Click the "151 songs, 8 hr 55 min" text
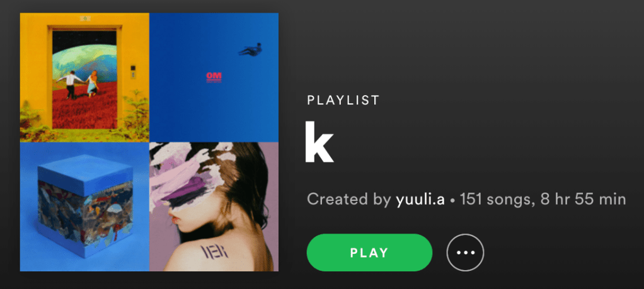 [543, 200]
